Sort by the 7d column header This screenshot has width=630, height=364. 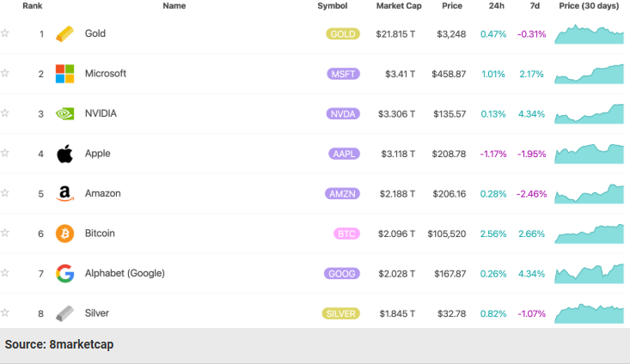535,6
